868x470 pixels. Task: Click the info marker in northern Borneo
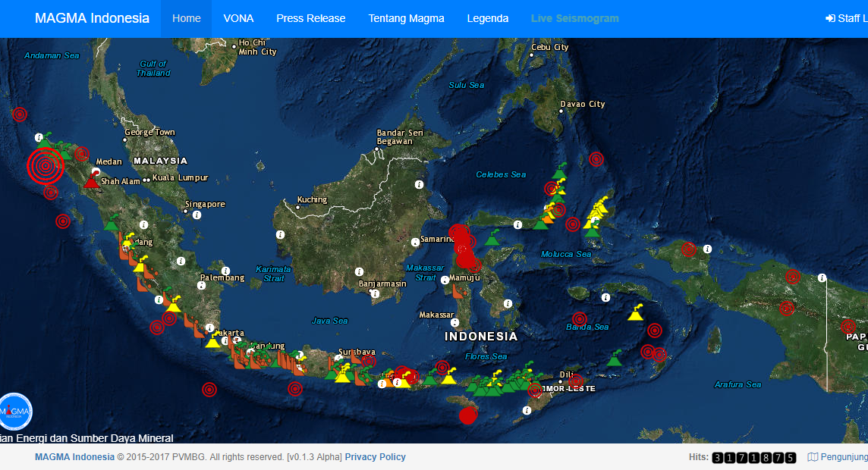click(419, 185)
